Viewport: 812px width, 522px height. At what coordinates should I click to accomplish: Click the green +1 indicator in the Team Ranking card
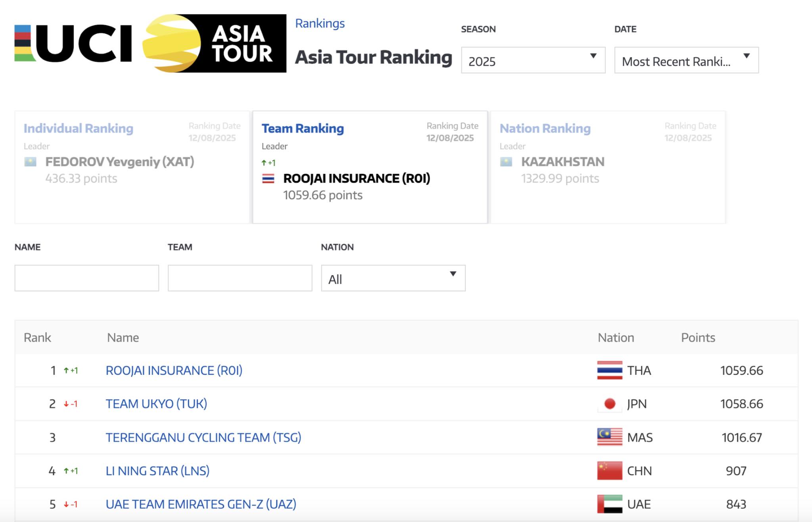268,163
